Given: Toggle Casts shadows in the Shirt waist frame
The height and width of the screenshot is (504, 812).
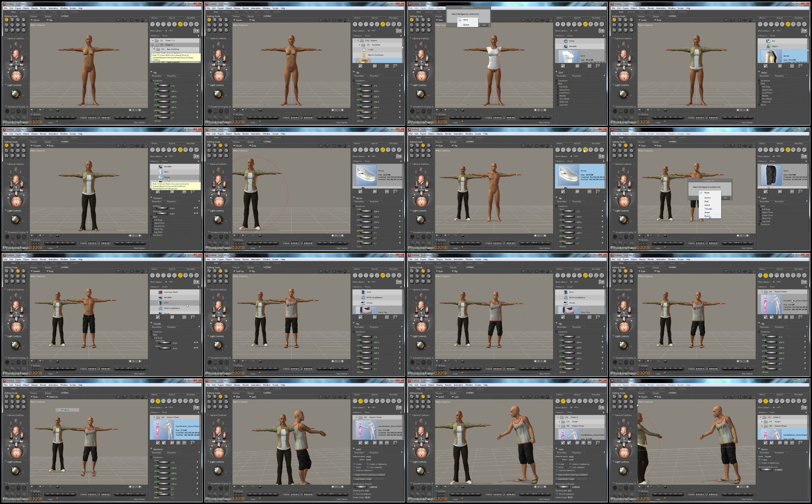Looking at the screenshot, I should 368,467.
